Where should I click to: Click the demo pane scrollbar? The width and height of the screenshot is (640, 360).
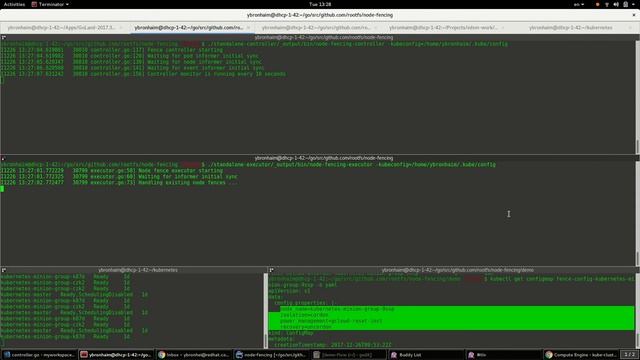click(x=637, y=311)
